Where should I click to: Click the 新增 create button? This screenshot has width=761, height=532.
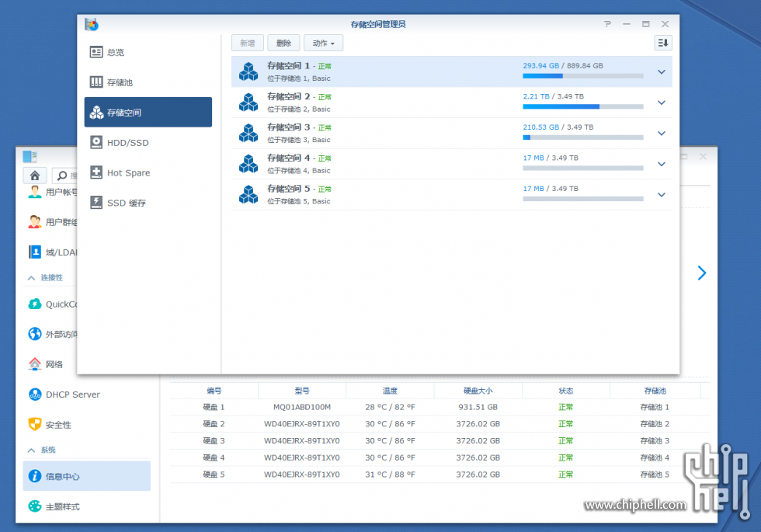248,43
